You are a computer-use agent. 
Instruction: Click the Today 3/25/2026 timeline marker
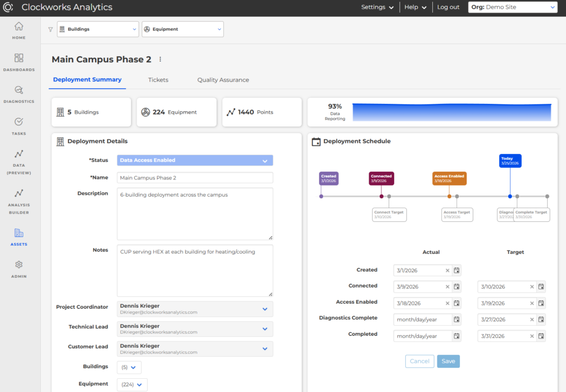point(510,160)
